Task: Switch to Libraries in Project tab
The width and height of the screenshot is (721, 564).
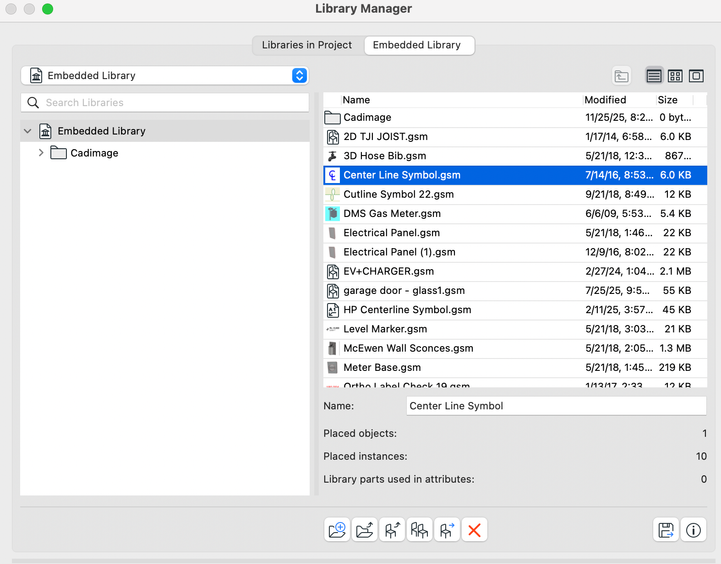Action: 307,45
